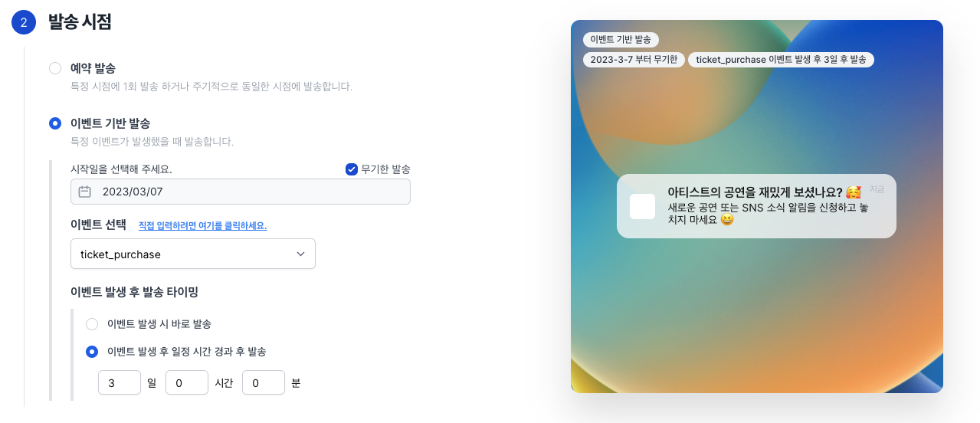The height and width of the screenshot is (423, 980).
Task: Click the 발송 시점 section heading
Action: pyautogui.click(x=80, y=22)
